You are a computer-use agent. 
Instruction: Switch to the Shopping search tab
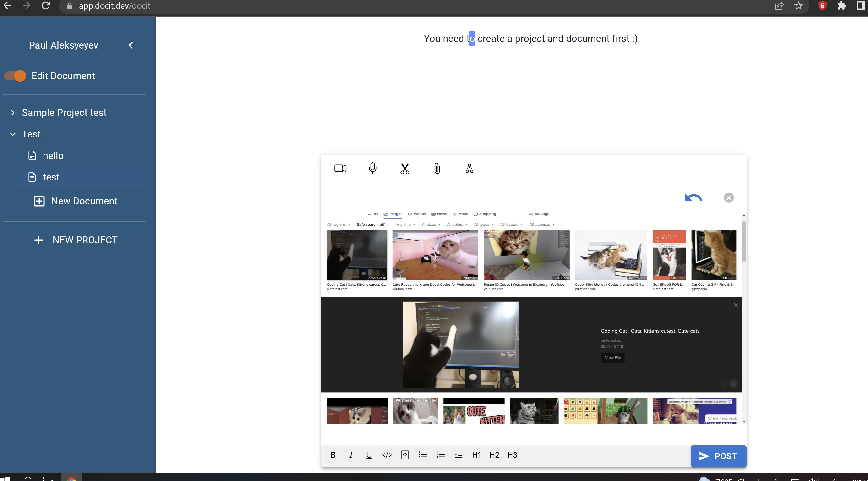point(485,214)
